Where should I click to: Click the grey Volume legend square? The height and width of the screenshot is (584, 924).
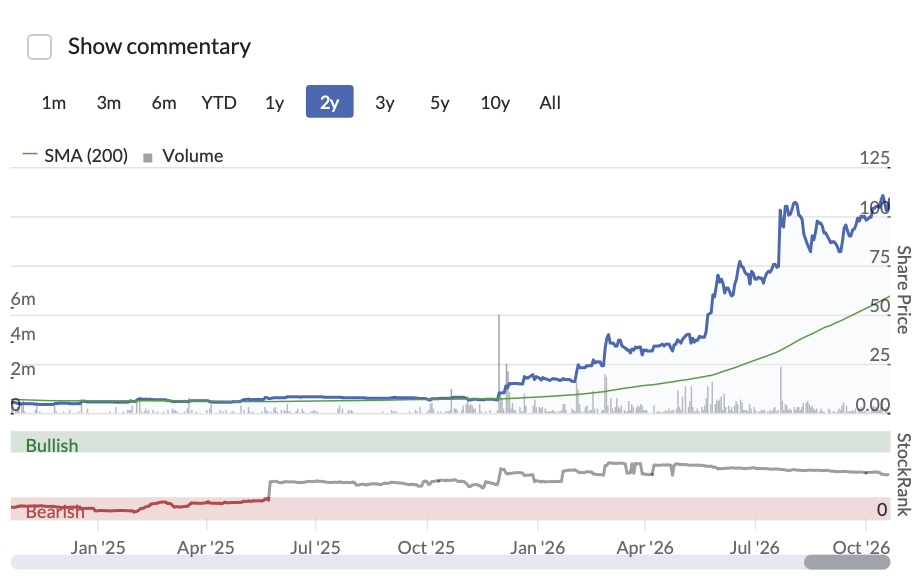tap(148, 157)
